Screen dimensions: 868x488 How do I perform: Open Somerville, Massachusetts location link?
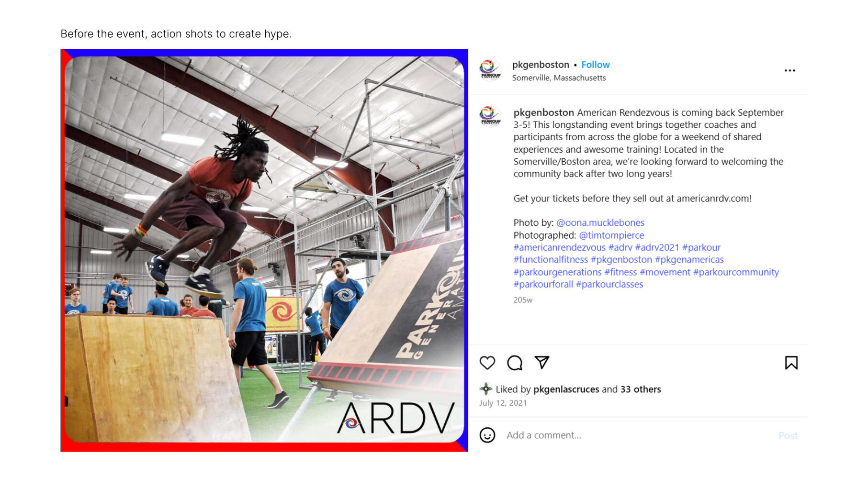(559, 78)
